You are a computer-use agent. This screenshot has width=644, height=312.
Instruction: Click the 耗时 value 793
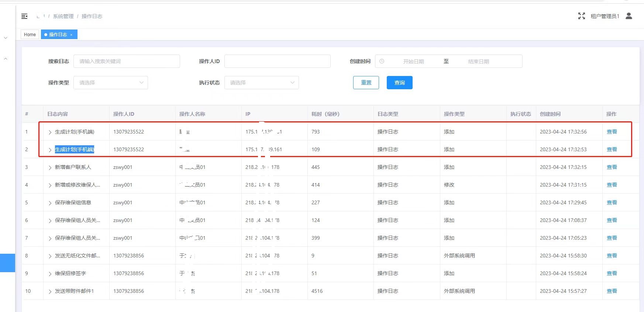(x=316, y=132)
